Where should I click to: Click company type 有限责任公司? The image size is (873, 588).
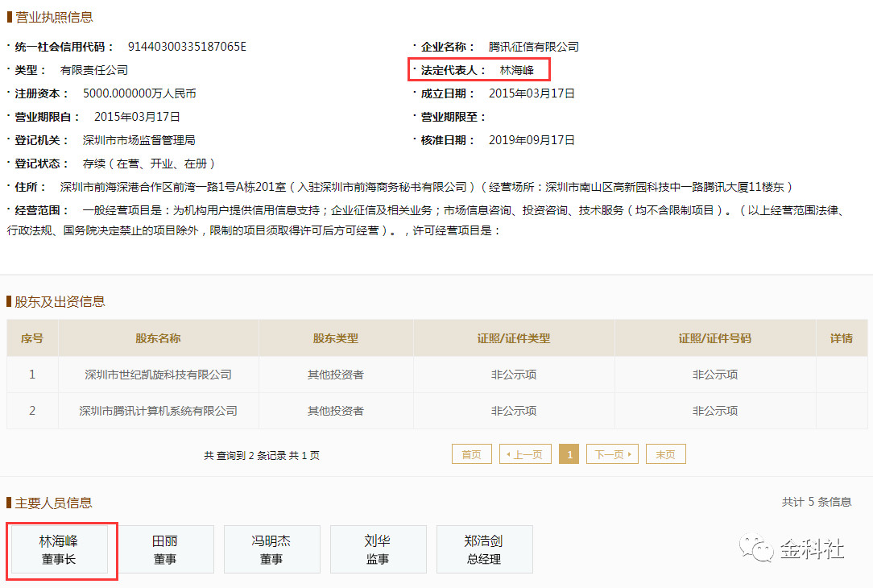click(x=94, y=70)
